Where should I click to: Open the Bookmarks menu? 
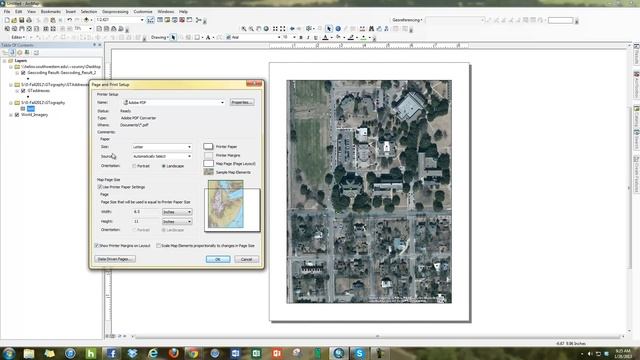pos(51,11)
